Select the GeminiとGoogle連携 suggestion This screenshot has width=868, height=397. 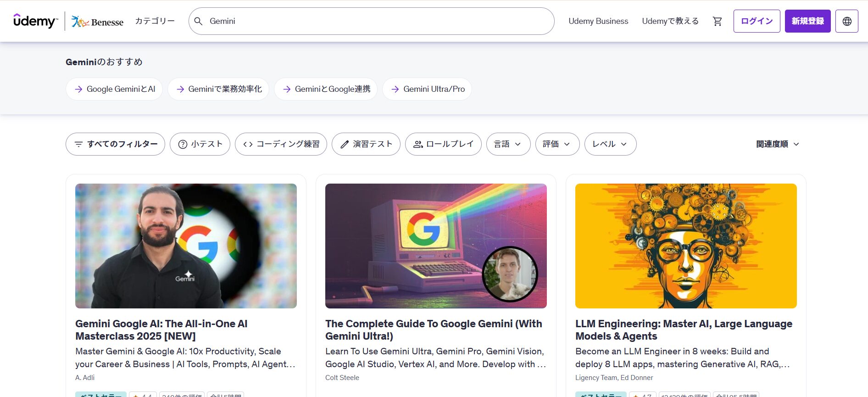click(326, 89)
